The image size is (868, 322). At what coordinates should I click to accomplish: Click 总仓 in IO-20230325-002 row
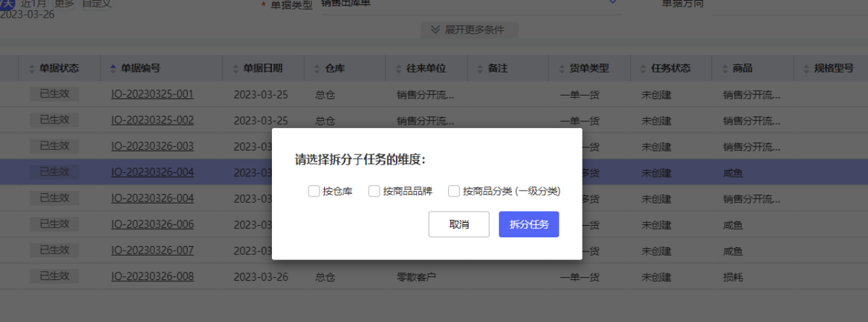(x=325, y=121)
